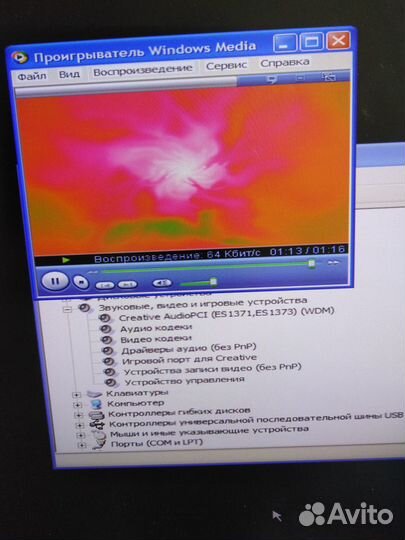Select Порты (COM и LPT) label
This screenshot has width=405, height=540.
click(x=157, y=443)
